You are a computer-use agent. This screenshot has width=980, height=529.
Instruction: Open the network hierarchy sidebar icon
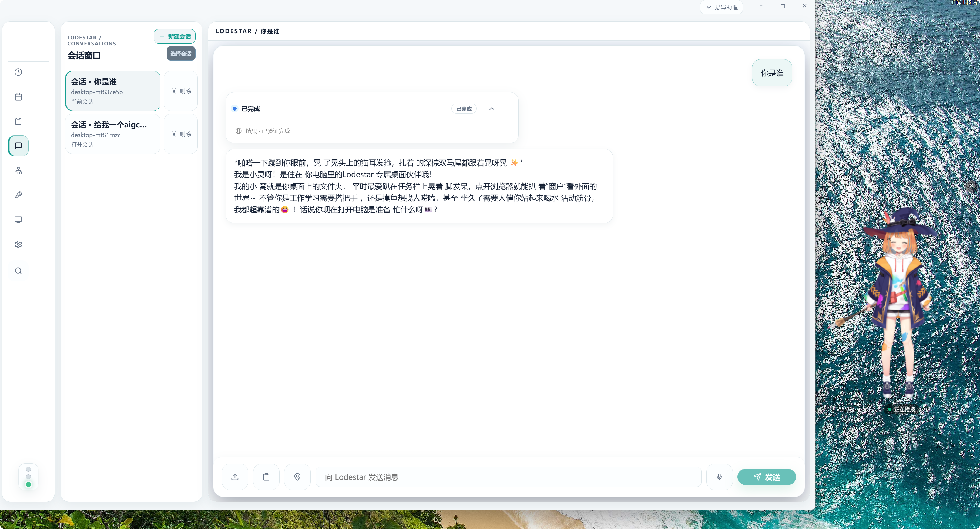(x=18, y=171)
